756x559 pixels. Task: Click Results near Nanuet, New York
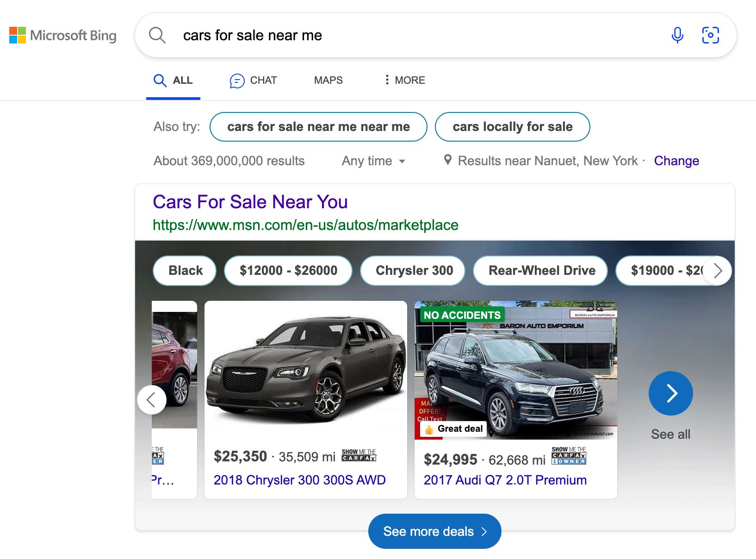(x=548, y=161)
